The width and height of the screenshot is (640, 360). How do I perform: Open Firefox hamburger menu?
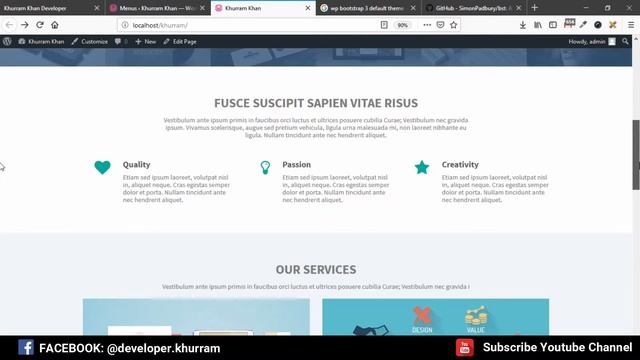[x=631, y=25]
